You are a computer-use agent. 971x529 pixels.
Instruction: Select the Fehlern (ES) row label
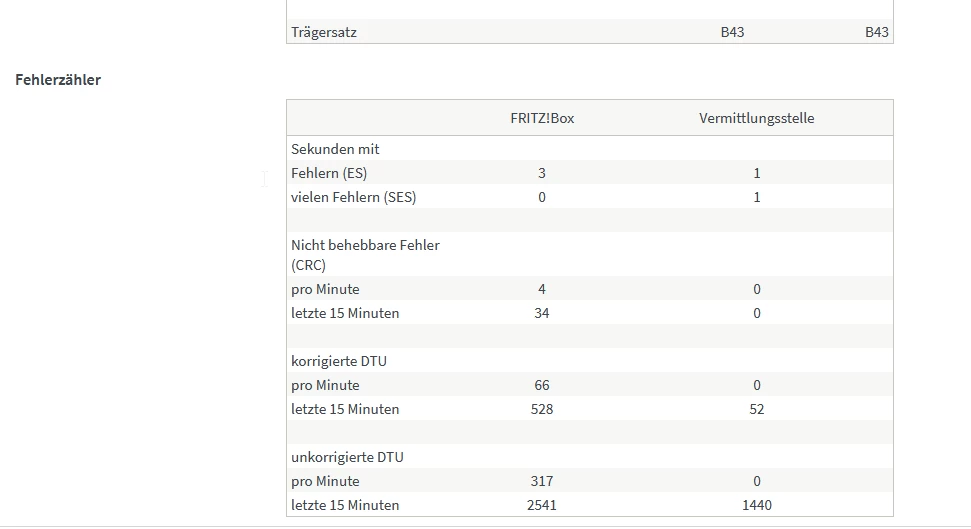[329, 173]
